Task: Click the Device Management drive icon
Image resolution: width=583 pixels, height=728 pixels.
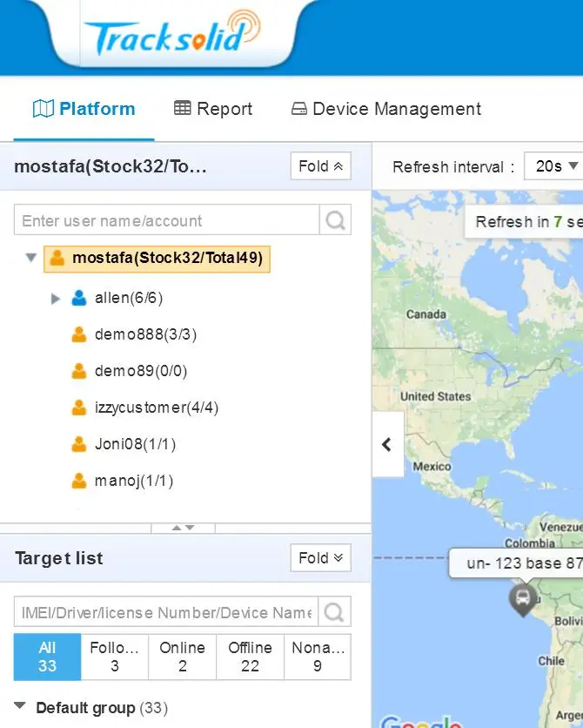Action: (x=299, y=109)
